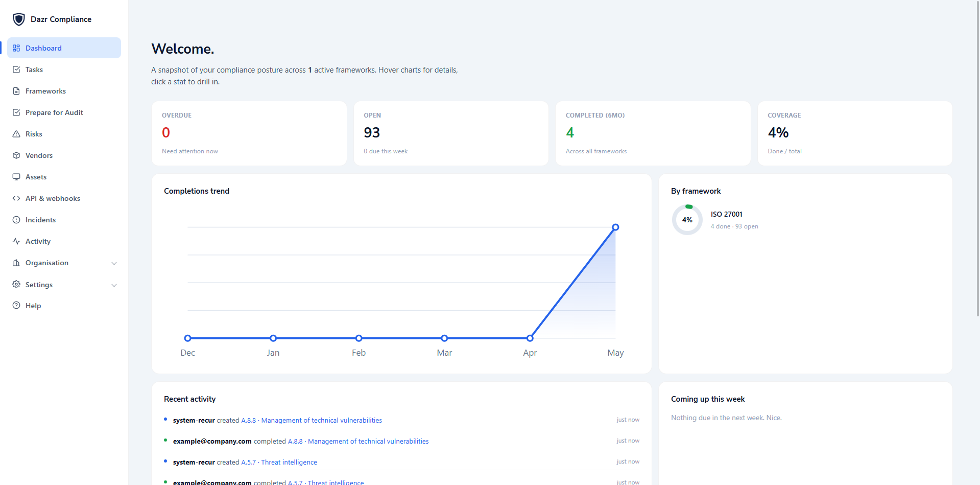Click the Organisation building icon
980x485 pixels.
(x=16, y=263)
